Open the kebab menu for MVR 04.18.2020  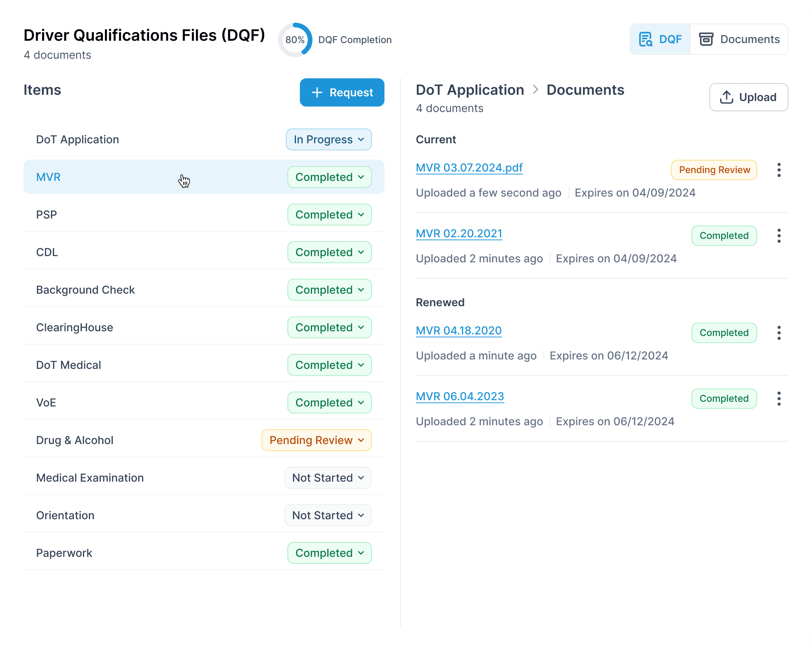779,333
